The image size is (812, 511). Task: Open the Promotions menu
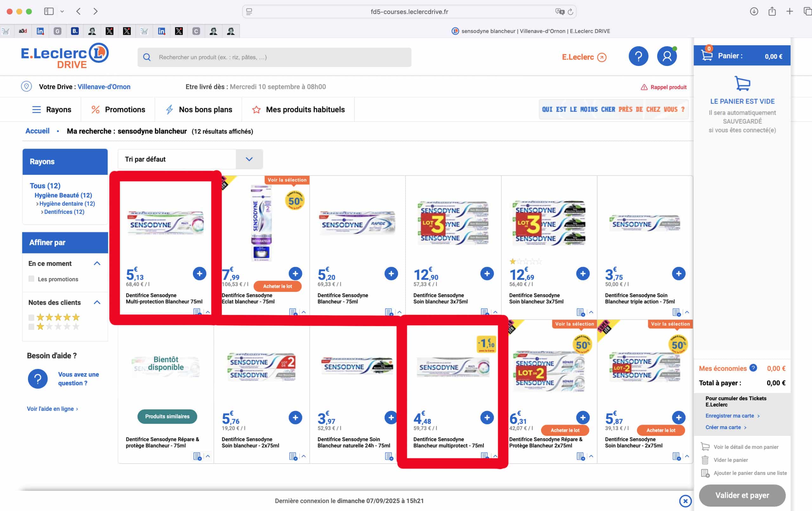coord(118,110)
